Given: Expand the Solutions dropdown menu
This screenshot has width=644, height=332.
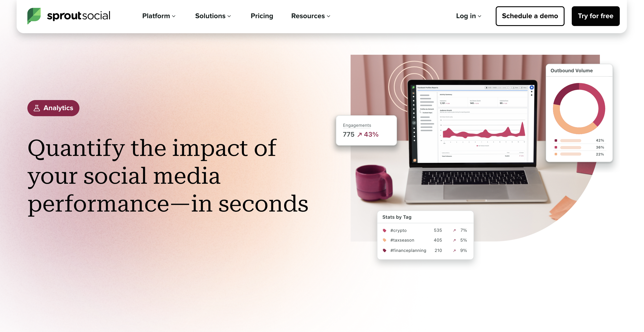Looking at the screenshot, I should (x=212, y=16).
